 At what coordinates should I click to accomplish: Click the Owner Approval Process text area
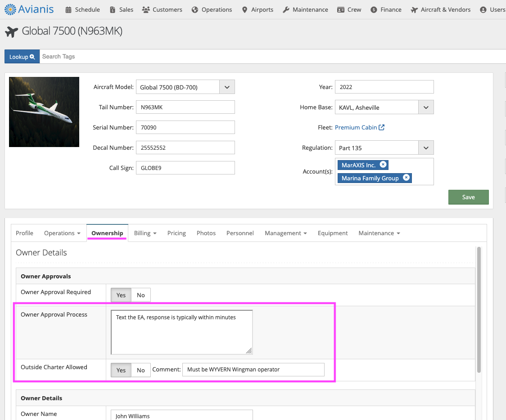pyautogui.click(x=182, y=332)
